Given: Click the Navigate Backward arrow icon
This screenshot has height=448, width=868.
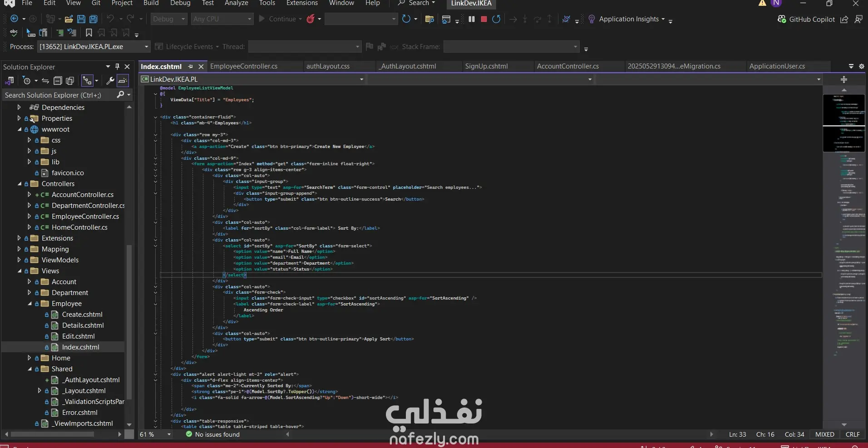Looking at the screenshot, I should click(x=14, y=19).
